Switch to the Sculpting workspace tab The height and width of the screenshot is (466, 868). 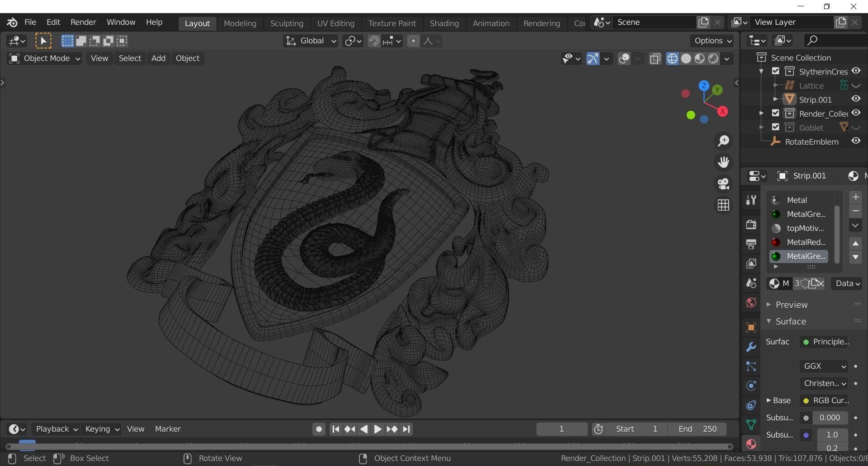pyautogui.click(x=287, y=23)
